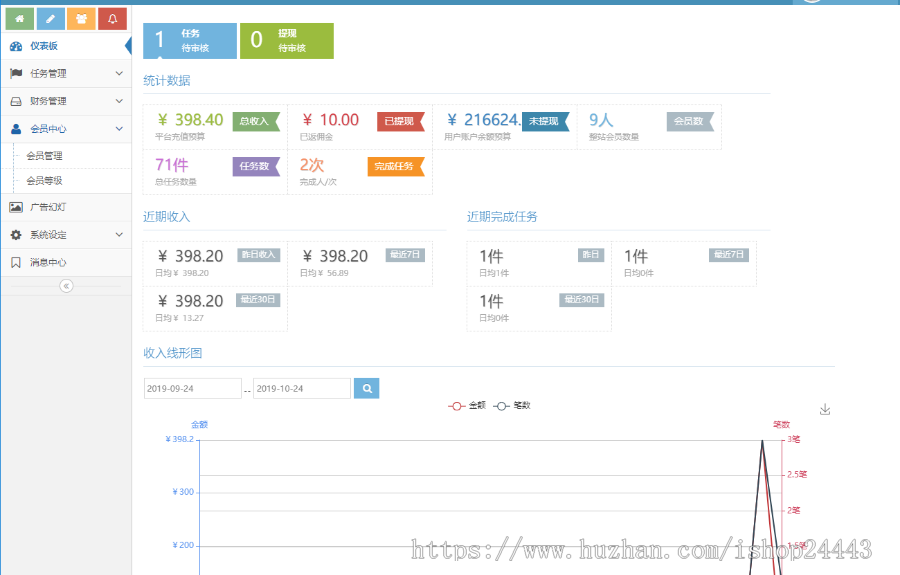Click the flag icon beside 任务管理
This screenshot has height=575, width=900.
[16, 73]
